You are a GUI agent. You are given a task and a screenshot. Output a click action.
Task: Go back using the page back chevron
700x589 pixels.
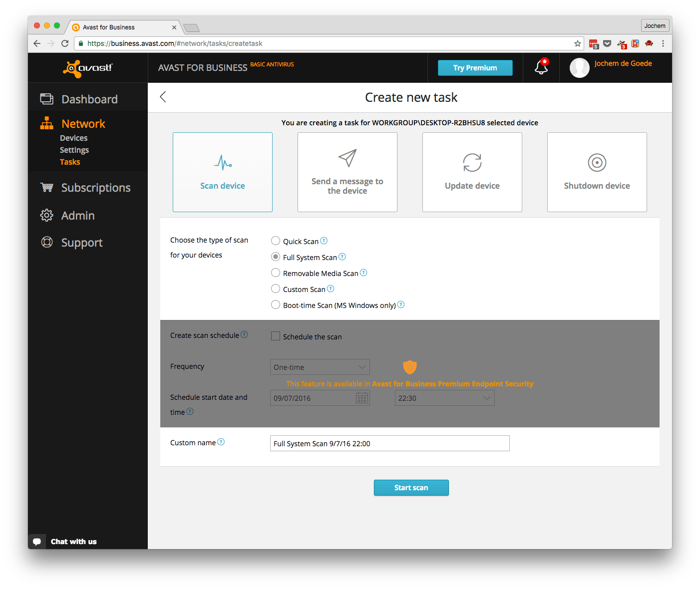click(163, 97)
